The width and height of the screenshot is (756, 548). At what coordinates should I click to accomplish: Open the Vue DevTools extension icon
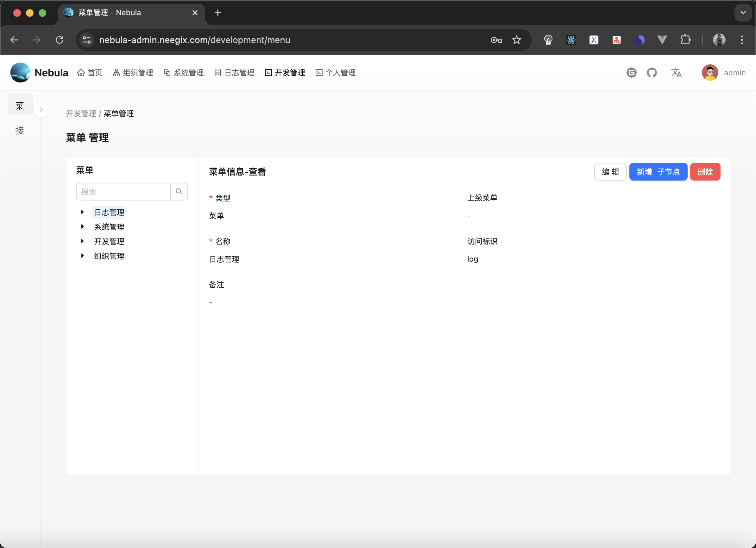662,40
